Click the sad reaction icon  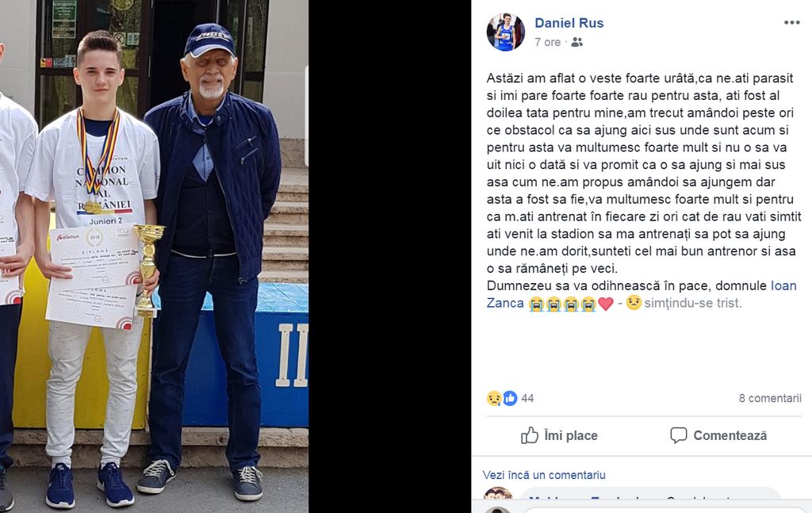tap(494, 398)
